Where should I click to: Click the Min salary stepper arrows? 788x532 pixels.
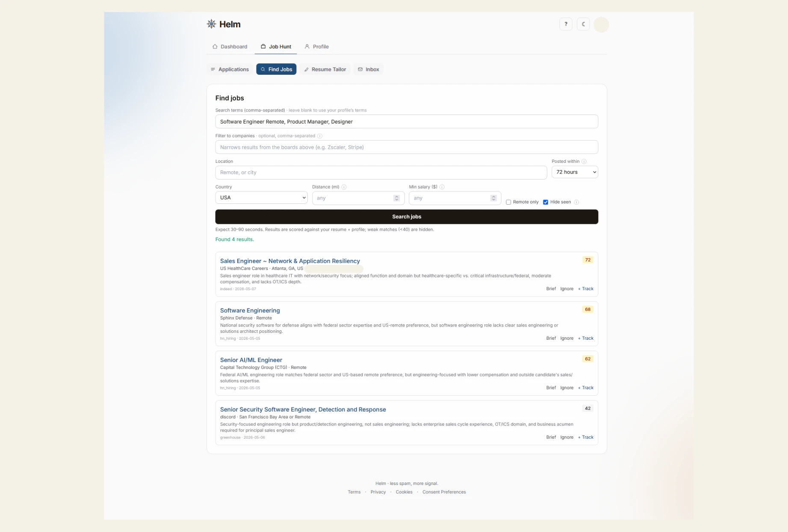(493, 198)
